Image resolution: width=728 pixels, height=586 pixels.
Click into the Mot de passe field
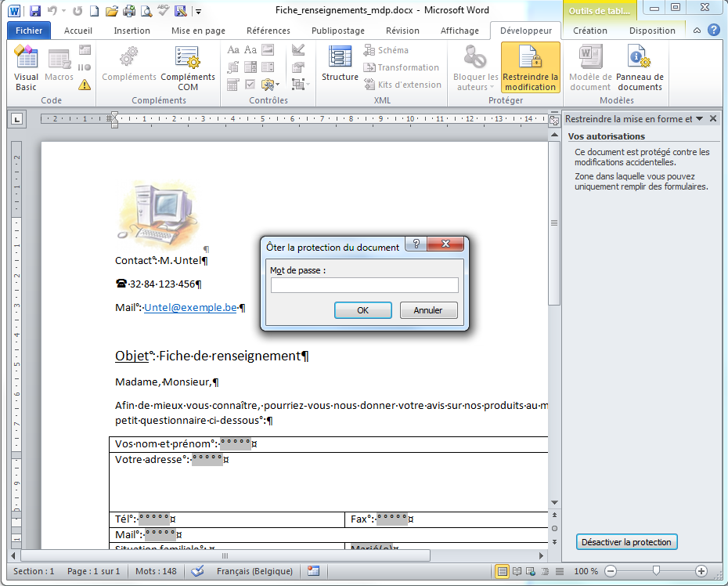point(365,285)
